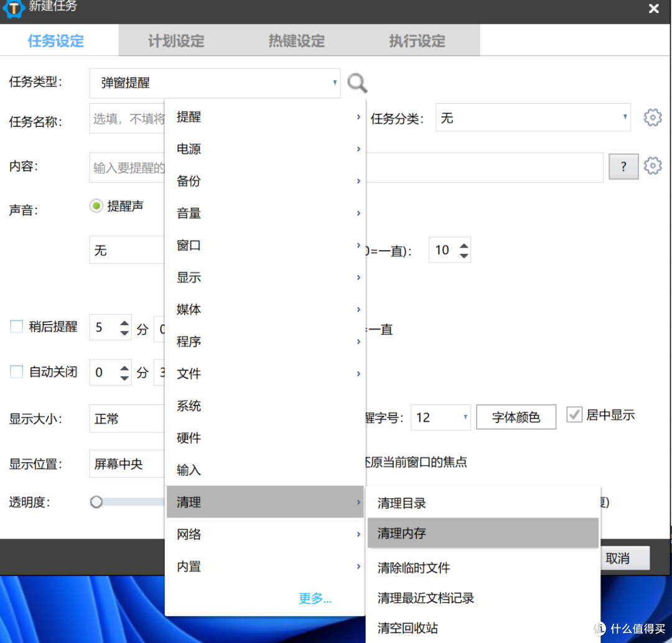
Task: Close the 新建任务 dialog
Action: click(x=653, y=9)
